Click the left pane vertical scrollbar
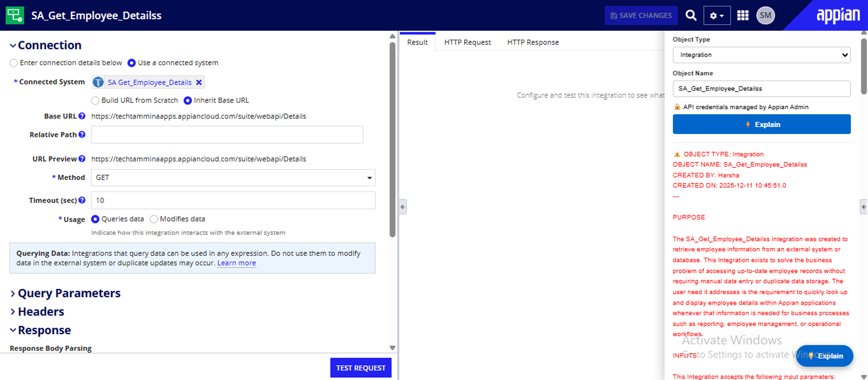The width and height of the screenshot is (868, 380). point(392,140)
